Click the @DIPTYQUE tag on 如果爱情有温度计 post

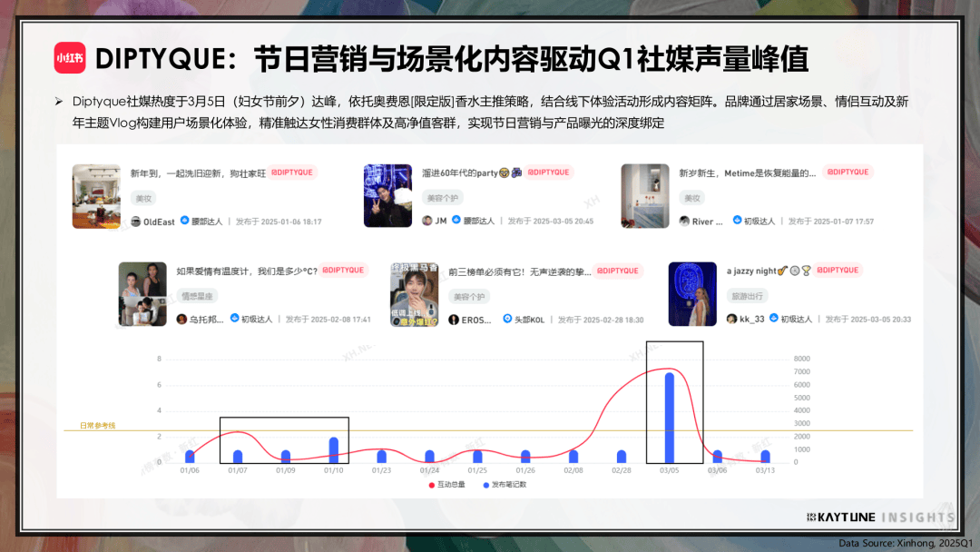[343, 270]
